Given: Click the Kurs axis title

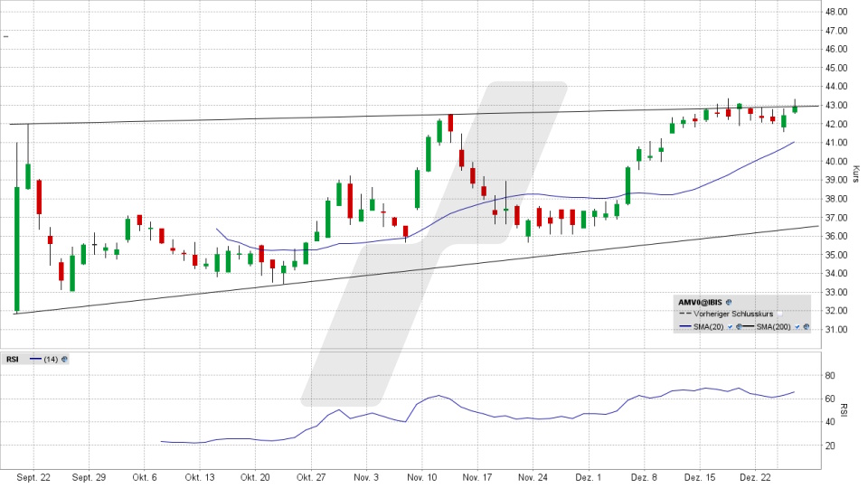Looking at the screenshot, I should point(856,174).
